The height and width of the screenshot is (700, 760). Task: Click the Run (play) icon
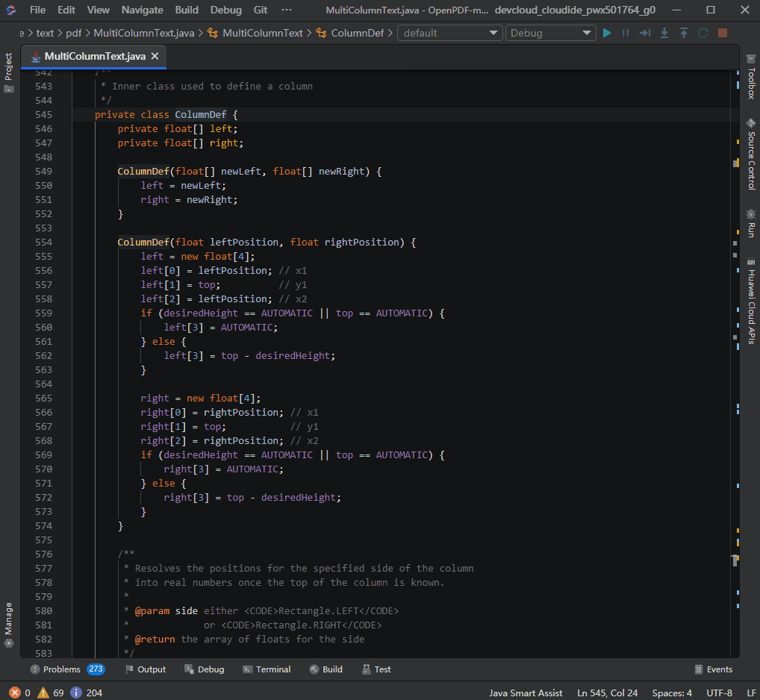(607, 33)
